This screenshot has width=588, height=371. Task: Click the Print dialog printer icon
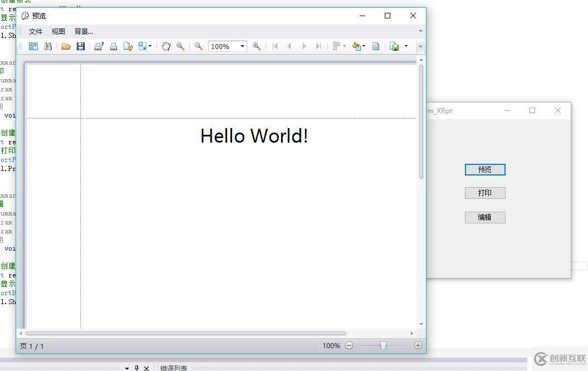pyautogui.click(x=99, y=46)
